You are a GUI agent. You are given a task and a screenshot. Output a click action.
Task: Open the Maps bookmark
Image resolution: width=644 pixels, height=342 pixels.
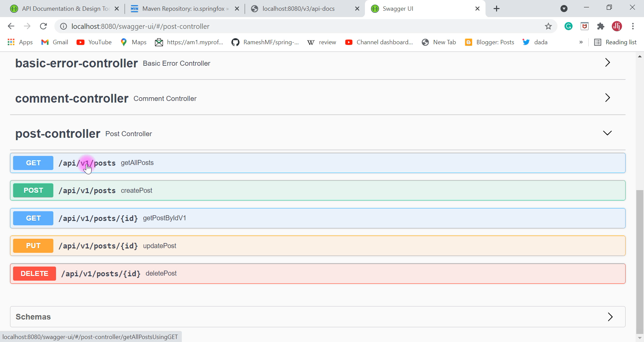pos(133,42)
